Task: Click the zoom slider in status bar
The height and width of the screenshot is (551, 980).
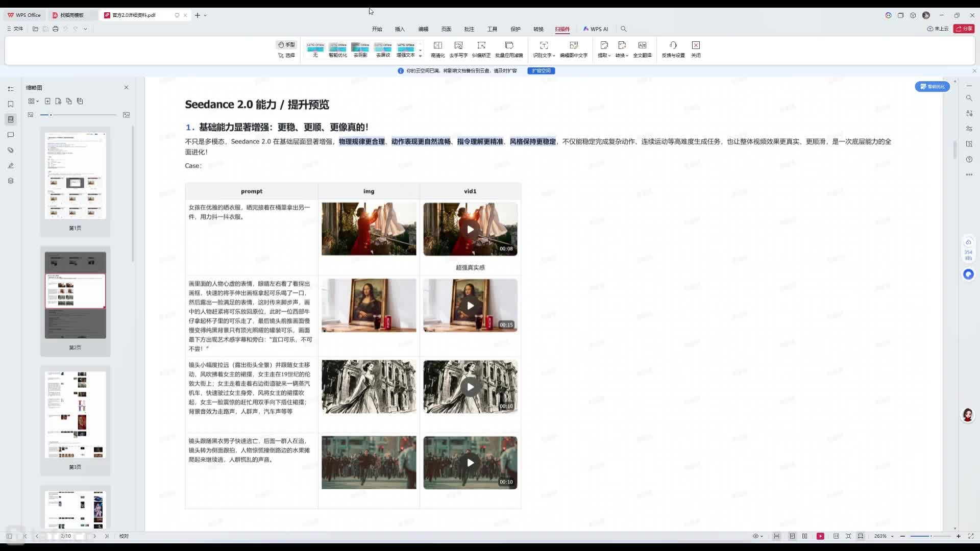Action: tap(930, 536)
